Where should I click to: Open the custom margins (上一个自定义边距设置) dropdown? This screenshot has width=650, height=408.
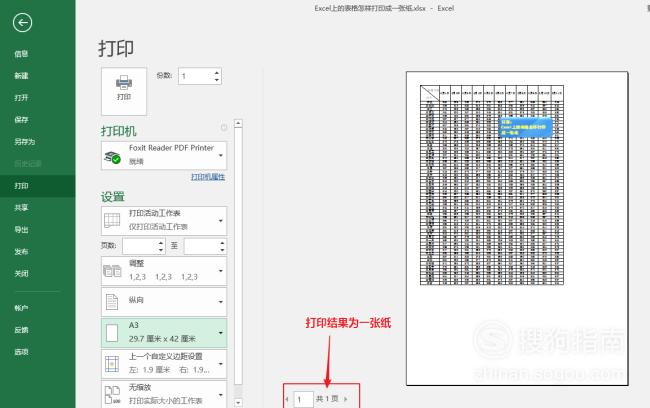[164, 364]
